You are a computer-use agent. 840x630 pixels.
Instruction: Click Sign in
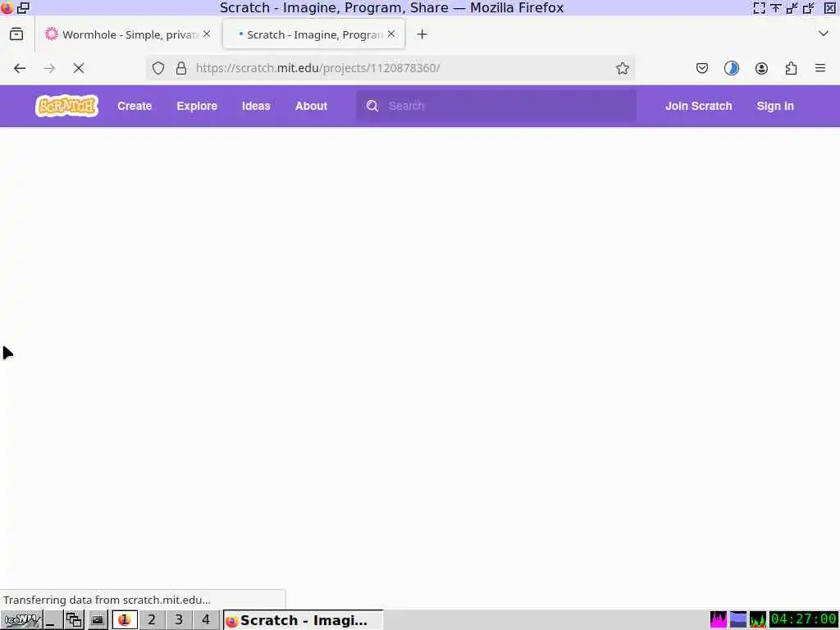pyautogui.click(x=774, y=106)
